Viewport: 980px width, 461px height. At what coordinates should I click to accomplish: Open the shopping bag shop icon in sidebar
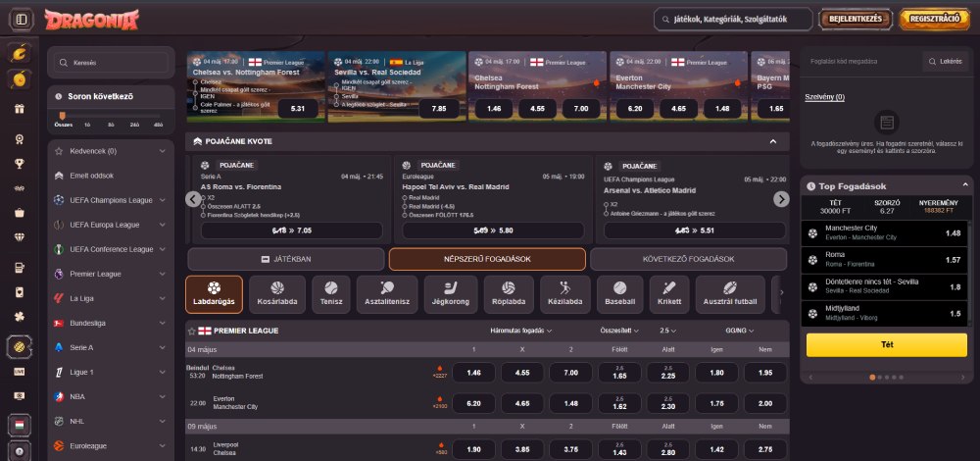tap(20, 213)
